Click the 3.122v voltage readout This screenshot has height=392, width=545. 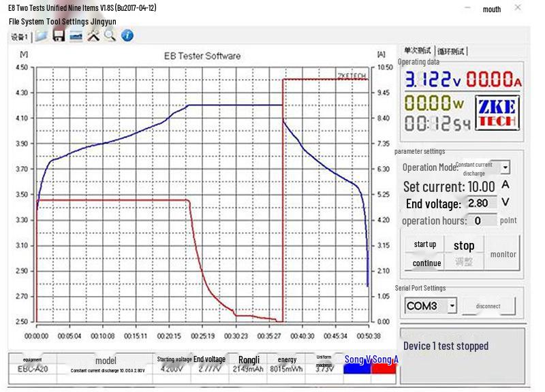(x=433, y=79)
